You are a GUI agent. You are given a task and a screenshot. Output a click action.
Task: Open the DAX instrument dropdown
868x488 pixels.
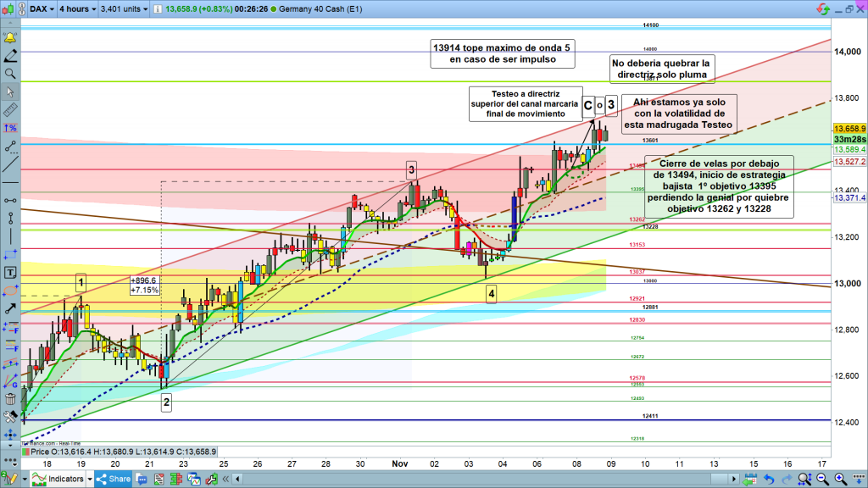[42, 10]
